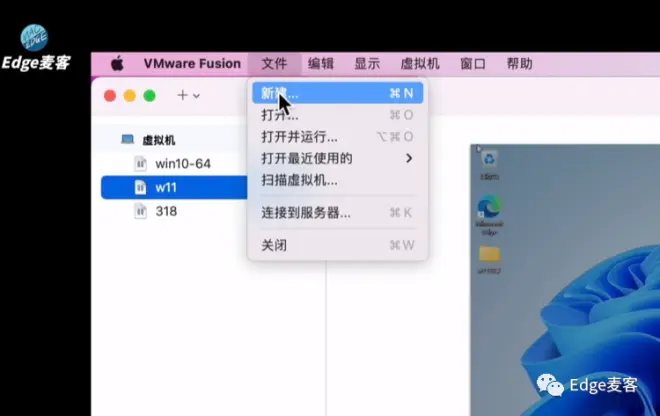Choose 扫描虚拟机... menu entry
Image resolution: width=660 pixels, height=416 pixels.
click(338, 180)
